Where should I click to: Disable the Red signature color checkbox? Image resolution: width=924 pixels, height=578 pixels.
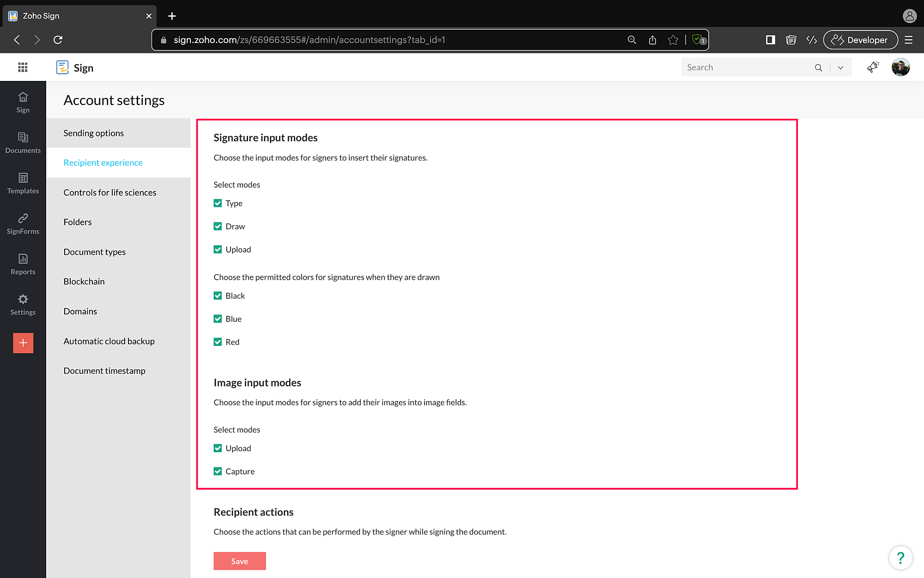click(218, 342)
